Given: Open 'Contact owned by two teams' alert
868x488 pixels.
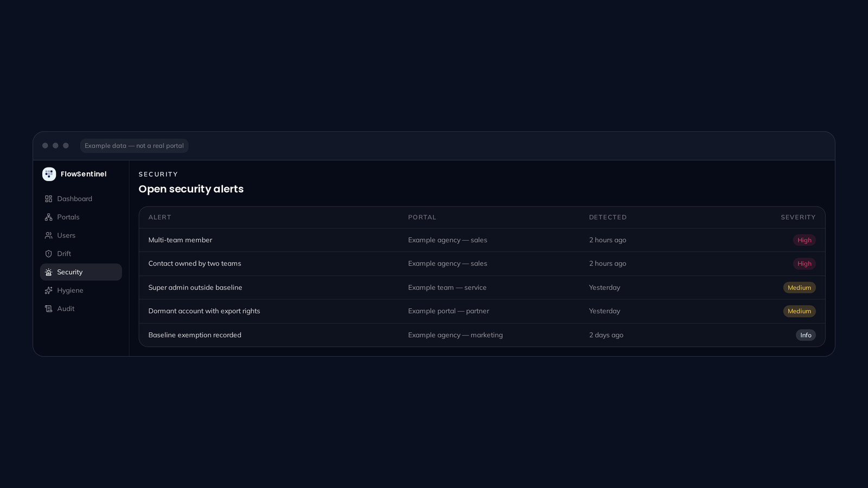Looking at the screenshot, I should 195,264.
